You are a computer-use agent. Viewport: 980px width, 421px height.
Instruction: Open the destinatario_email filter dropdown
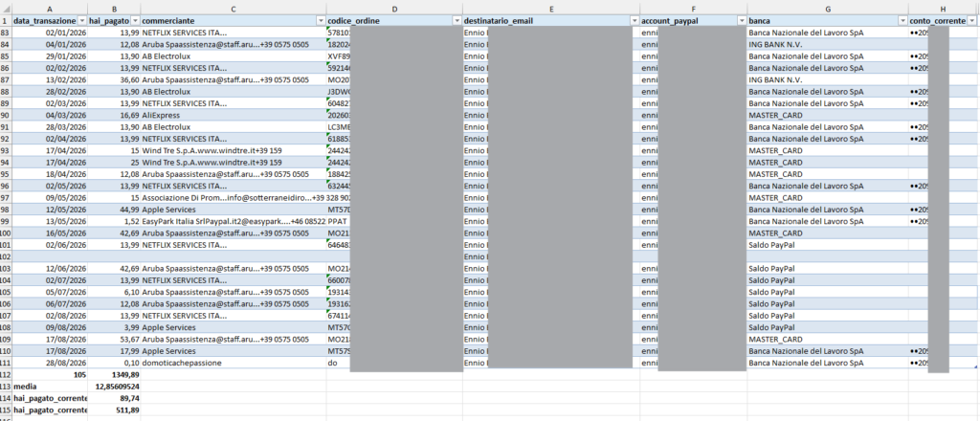(x=635, y=21)
